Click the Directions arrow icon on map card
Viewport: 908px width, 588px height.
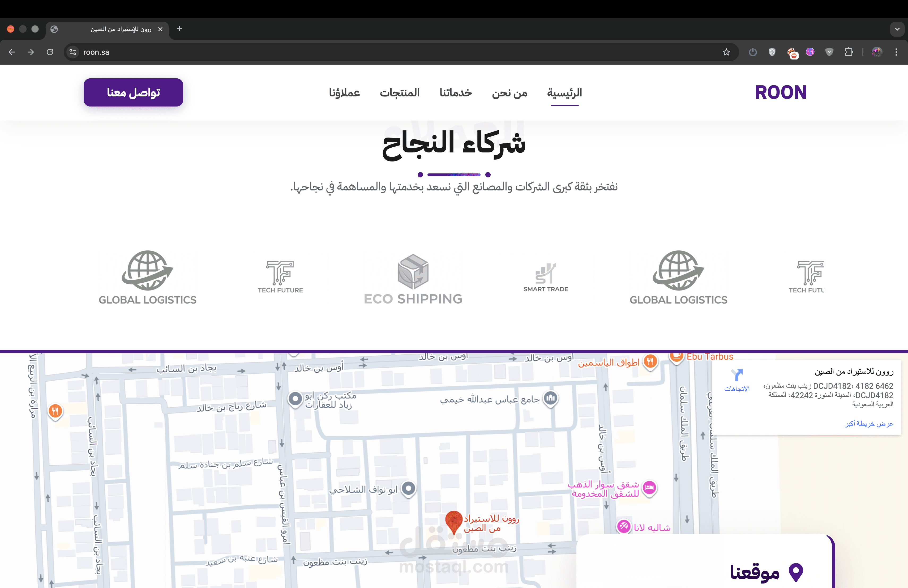pos(737,375)
